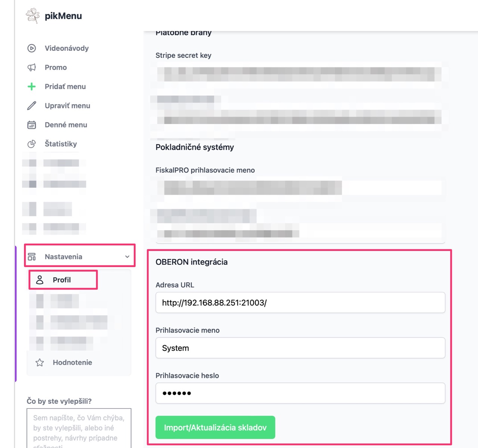Click the Prihlasovacie heslo password field
Image resolution: width=478 pixels, height=448 pixels.
click(x=300, y=393)
